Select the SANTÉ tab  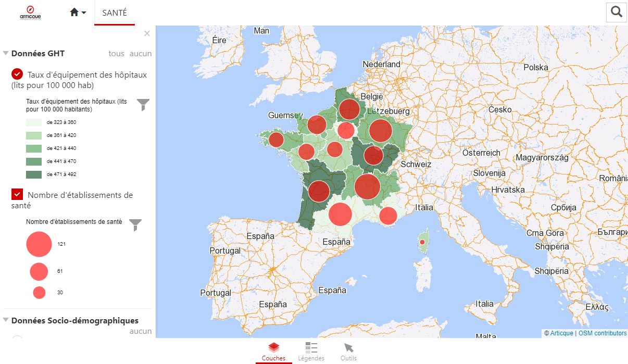point(115,13)
